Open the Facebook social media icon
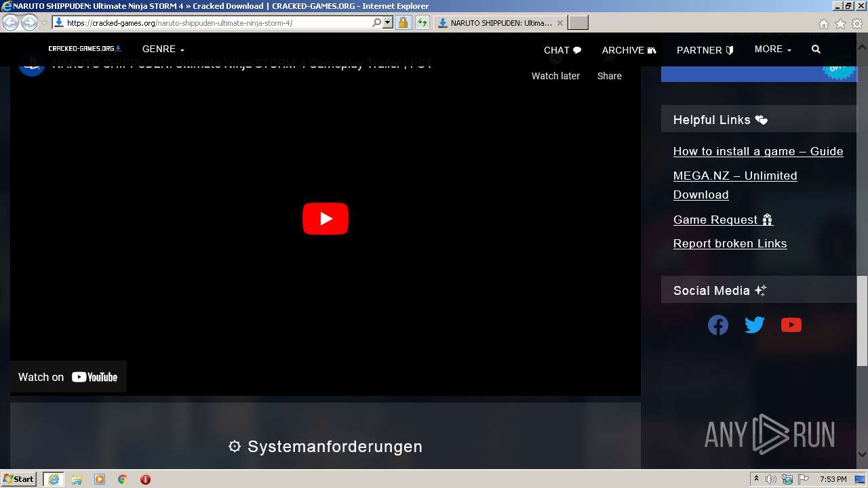Screen dimensions: 868x488 pos(718,325)
